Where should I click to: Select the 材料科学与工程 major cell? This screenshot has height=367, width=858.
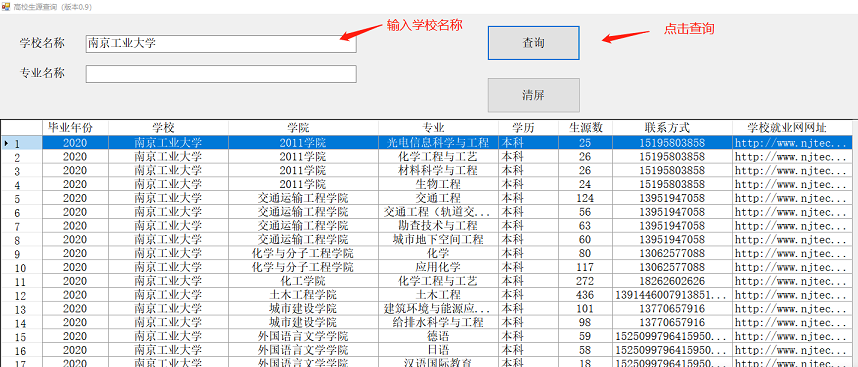point(438,171)
